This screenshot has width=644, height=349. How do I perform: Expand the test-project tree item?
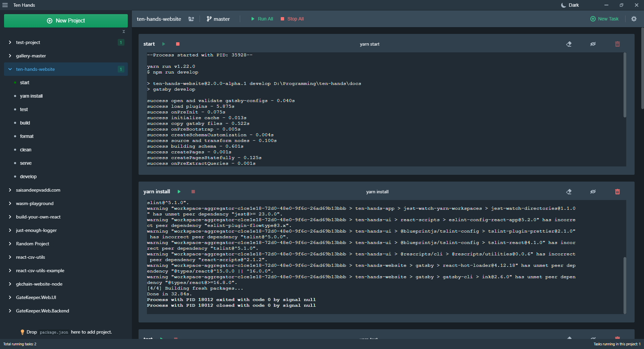(10, 42)
